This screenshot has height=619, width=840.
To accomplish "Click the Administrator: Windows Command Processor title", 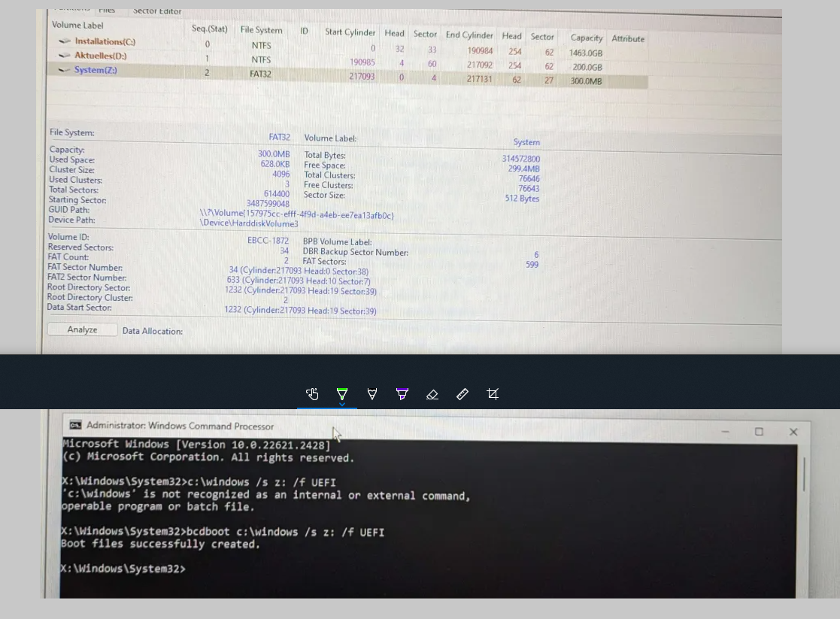I will 180,426.
